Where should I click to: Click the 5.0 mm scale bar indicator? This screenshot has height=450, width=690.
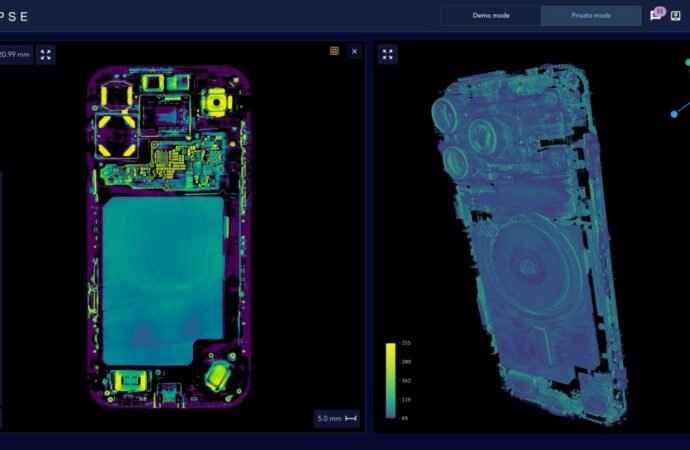coord(337,418)
